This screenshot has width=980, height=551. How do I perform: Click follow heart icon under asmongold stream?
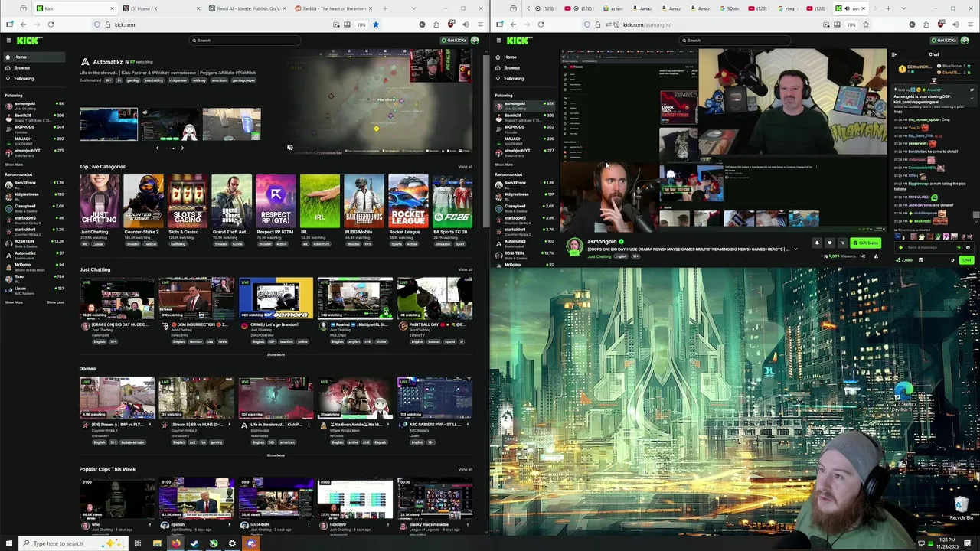(829, 243)
